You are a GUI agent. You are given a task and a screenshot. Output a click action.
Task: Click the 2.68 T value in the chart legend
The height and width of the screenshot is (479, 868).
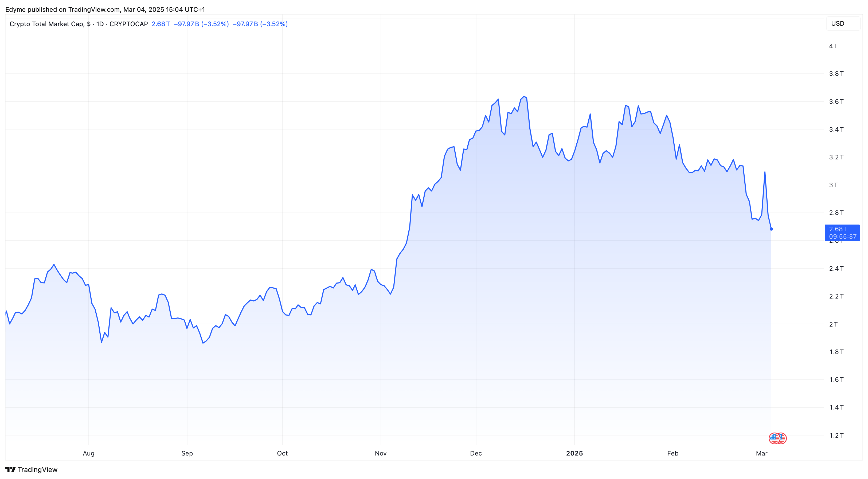tap(161, 24)
